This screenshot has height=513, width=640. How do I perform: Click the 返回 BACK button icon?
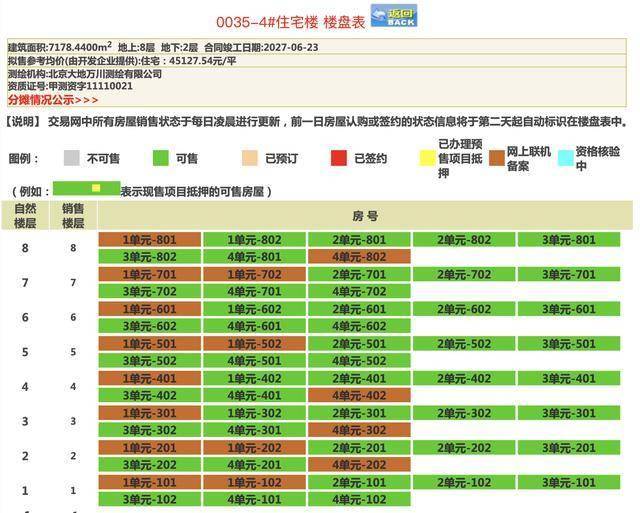tap(393, 16)
